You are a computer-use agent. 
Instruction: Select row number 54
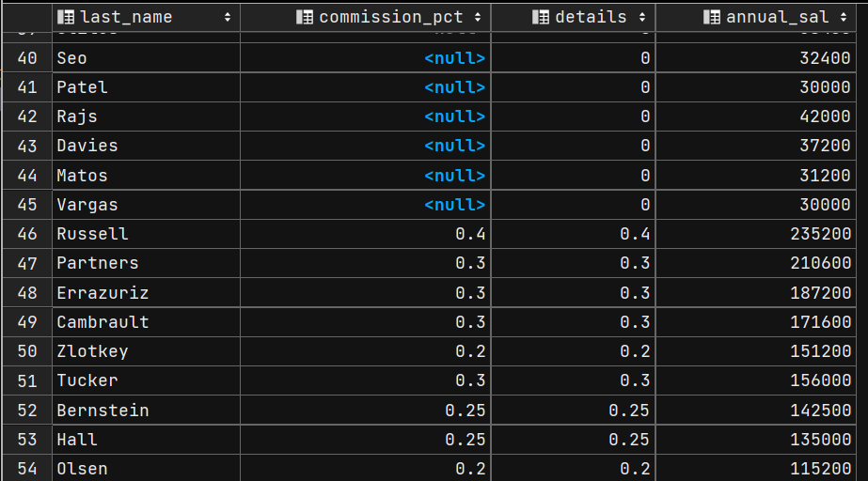point(27,468)
